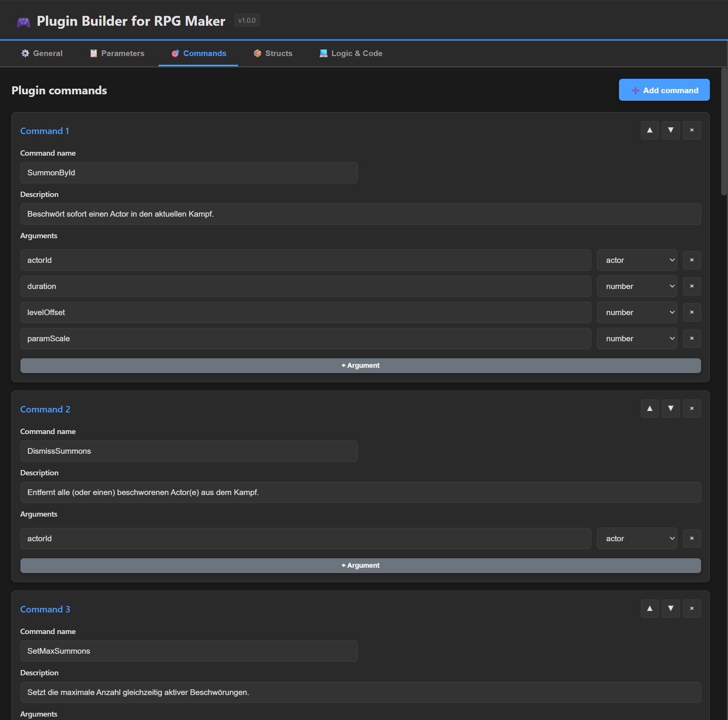Move Command 3 up with arrow icon
This screenshot has width=728, height=720.
point(650,609)
